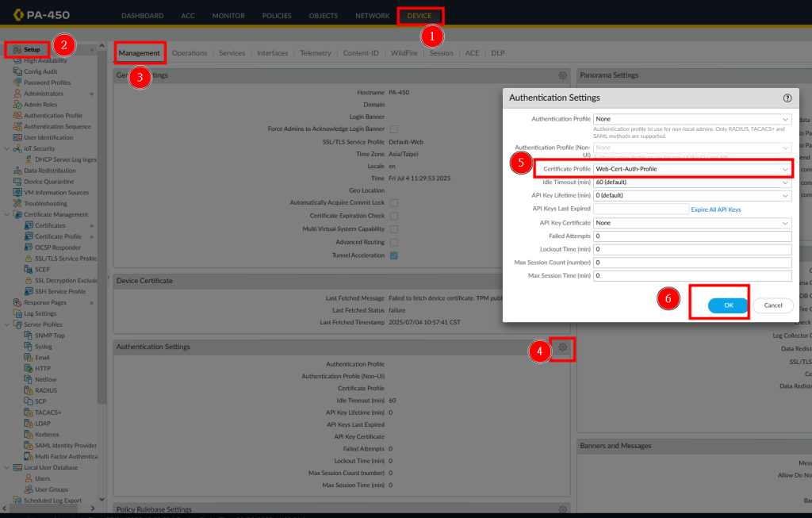Select the SAML Identity Provider item

66,446
